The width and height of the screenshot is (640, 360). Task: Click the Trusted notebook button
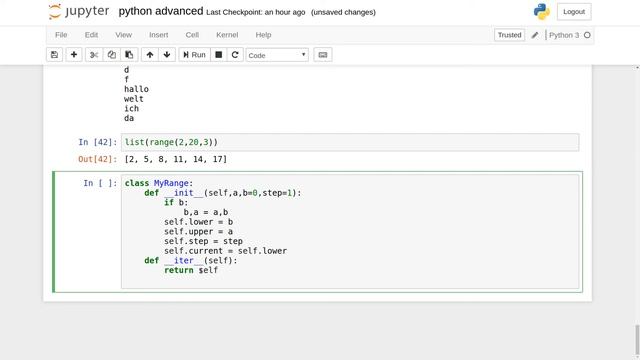509,35
